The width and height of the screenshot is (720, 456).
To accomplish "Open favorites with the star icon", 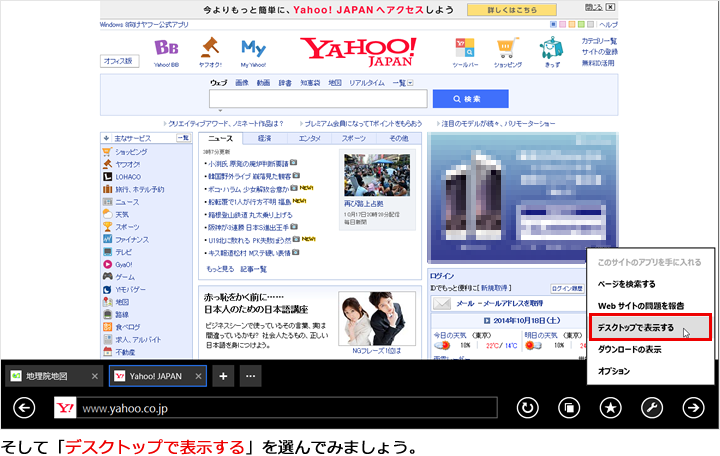I will click(610, 408).
